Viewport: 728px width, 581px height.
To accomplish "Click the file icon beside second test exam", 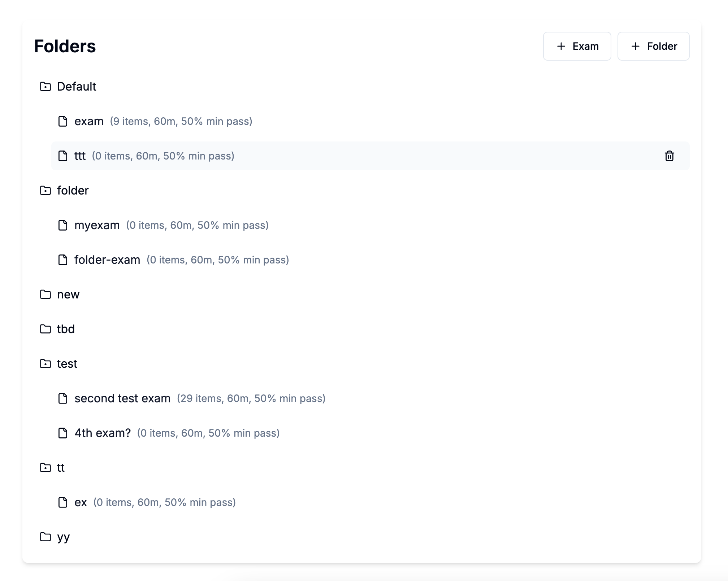I will coord(63,398).
